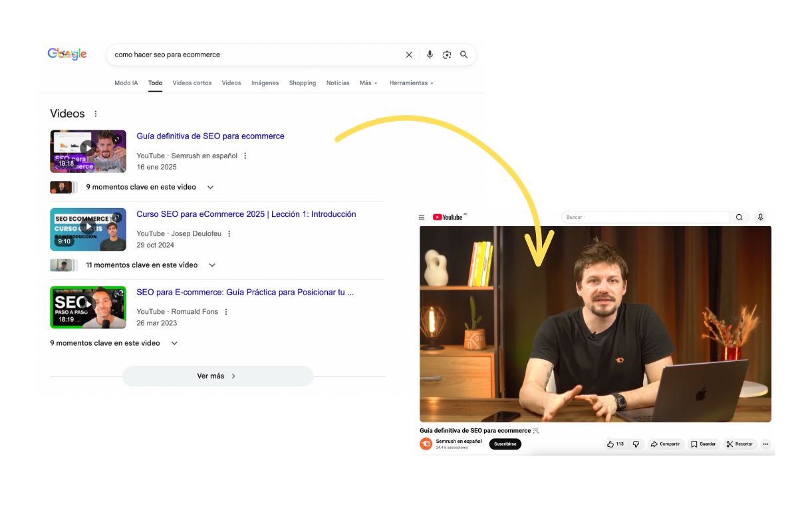798x532 pixels.
Task: Click the Semrush en español channel avatar
Action: (x=426, y=444)
